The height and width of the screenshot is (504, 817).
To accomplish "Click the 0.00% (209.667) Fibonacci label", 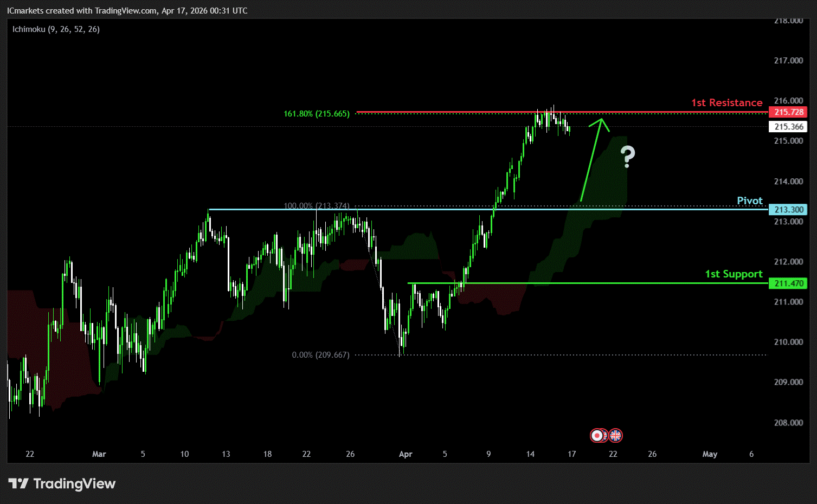I will coord(320,355).
